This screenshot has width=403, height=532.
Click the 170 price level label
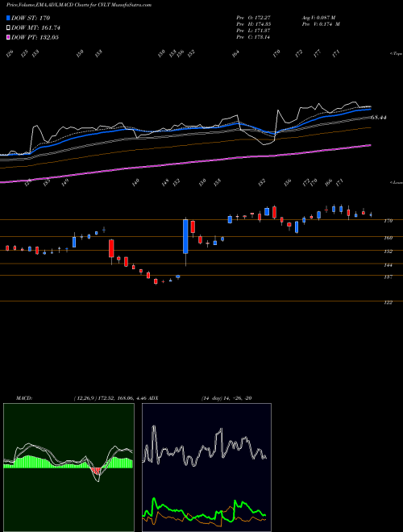388,221
